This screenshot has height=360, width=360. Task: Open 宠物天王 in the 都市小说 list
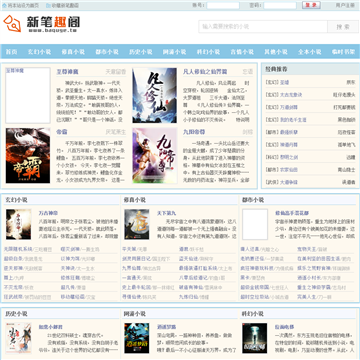(x=306, y=249)
